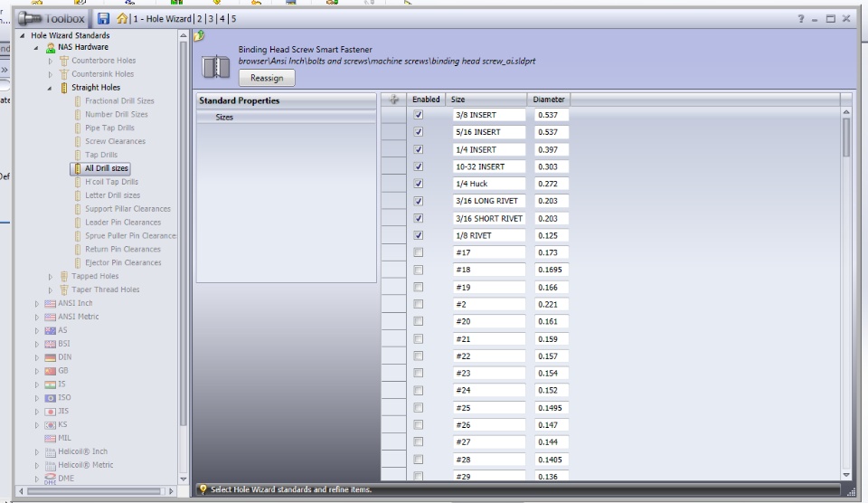
Task: Expand the ANSI Metric standard
Action: coord(36,318)
